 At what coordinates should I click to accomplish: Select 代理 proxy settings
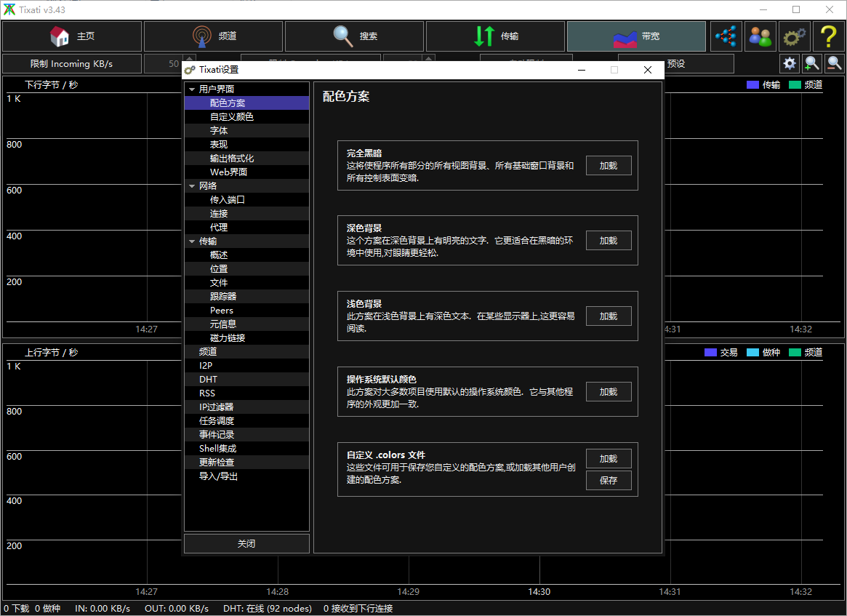coord(247,228)
